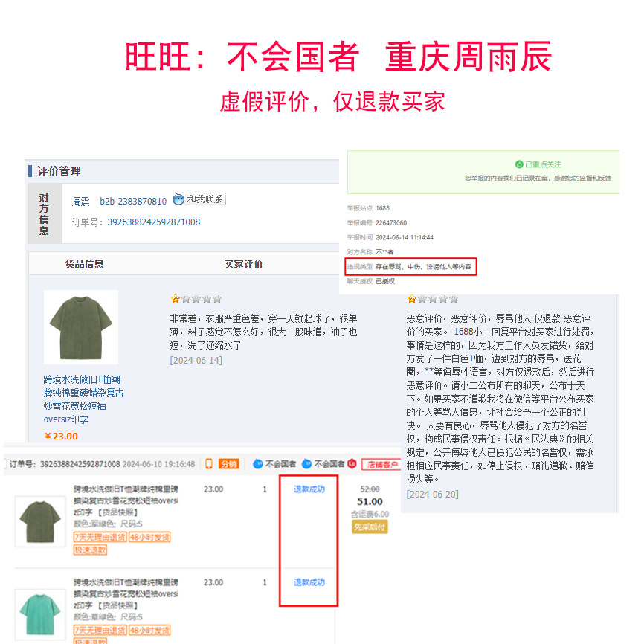Click second 退款成功 refund status link

tap(309, 582)
